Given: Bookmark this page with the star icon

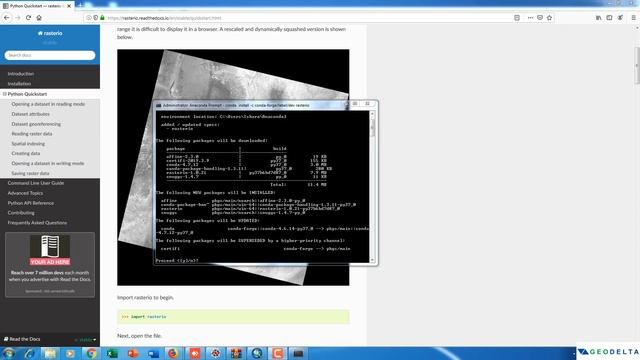Looking at the screenshot, I should tap(549, 18).
